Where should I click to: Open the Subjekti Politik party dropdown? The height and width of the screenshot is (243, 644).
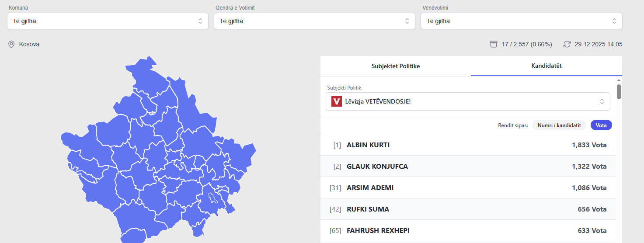click(468, 101)
